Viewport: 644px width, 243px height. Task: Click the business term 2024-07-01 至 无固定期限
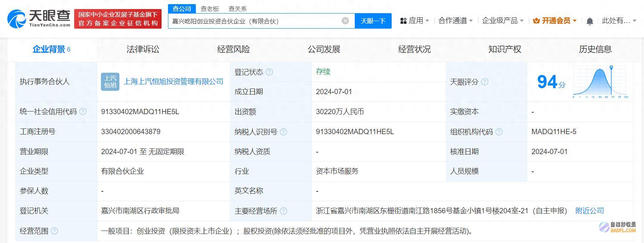click(x=143, y=152)
